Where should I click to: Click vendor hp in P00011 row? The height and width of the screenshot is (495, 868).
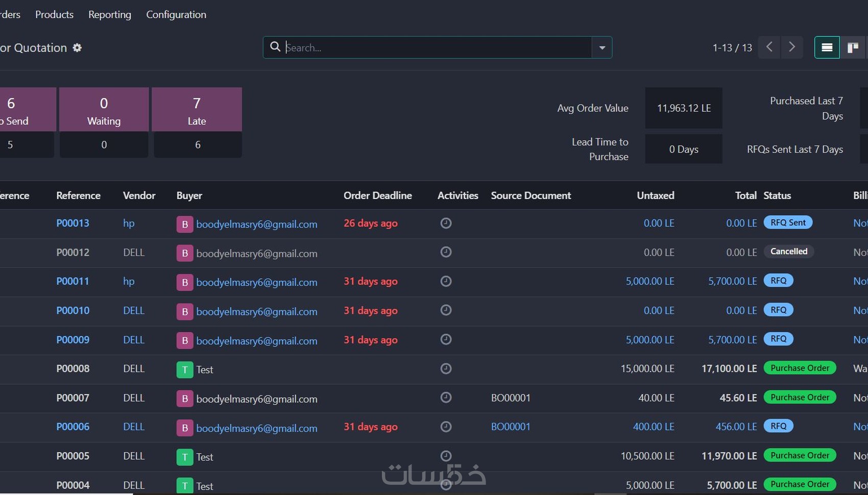(129, 281)
